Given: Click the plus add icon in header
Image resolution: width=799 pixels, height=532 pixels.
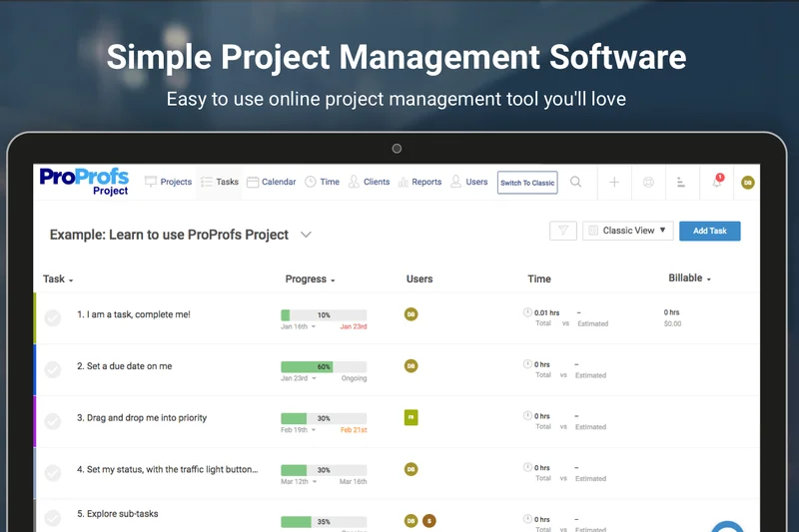Looking at the screenshot, I should [614, 182].
